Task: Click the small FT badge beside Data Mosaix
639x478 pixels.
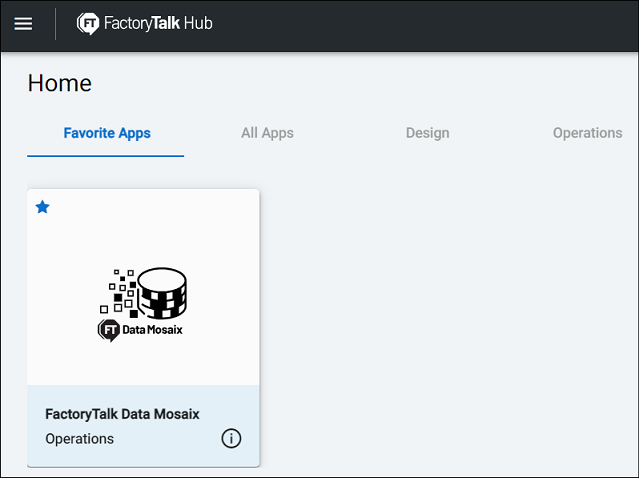Action: pos(109,330)
